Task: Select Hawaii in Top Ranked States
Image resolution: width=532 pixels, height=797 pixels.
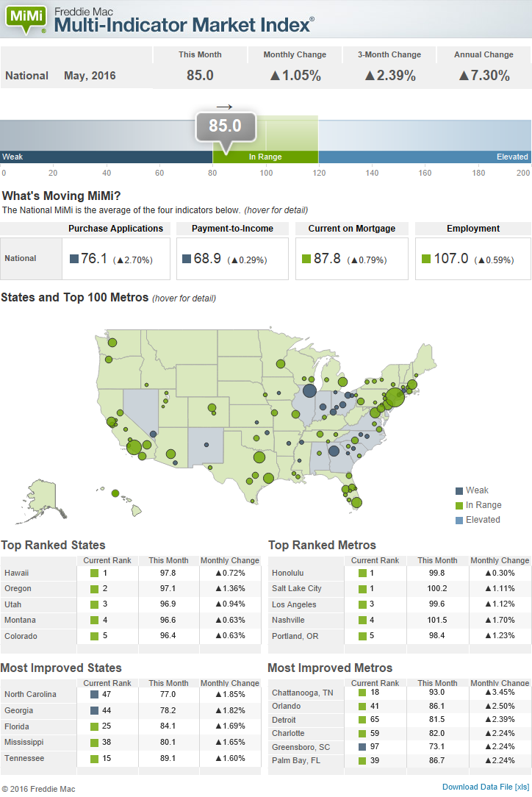Action: pos(17,573)
